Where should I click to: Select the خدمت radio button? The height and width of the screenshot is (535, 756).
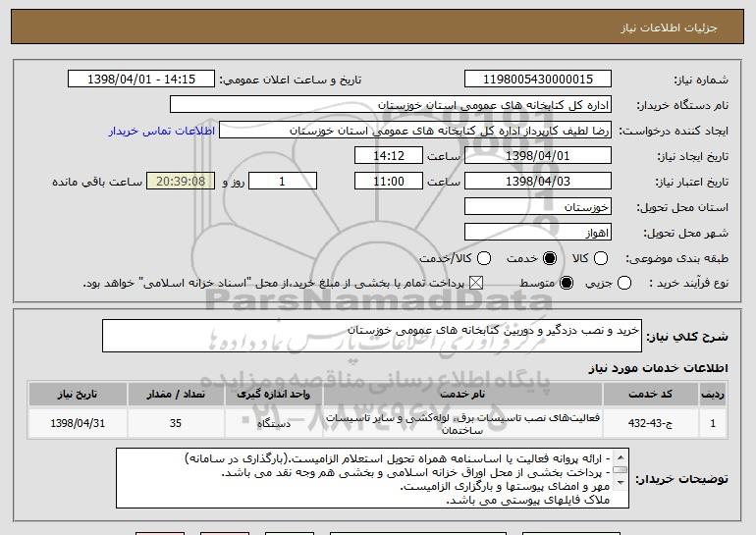coord(550,258)
